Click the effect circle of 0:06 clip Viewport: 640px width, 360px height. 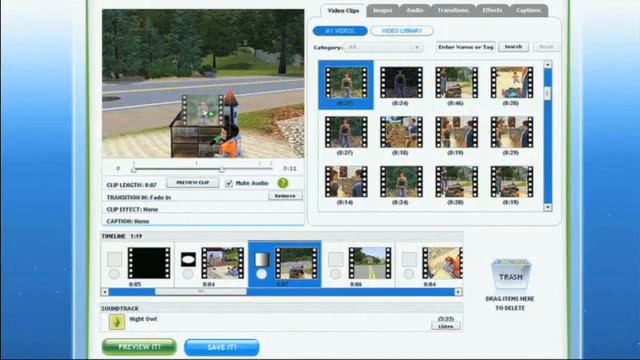coord(335,274)
